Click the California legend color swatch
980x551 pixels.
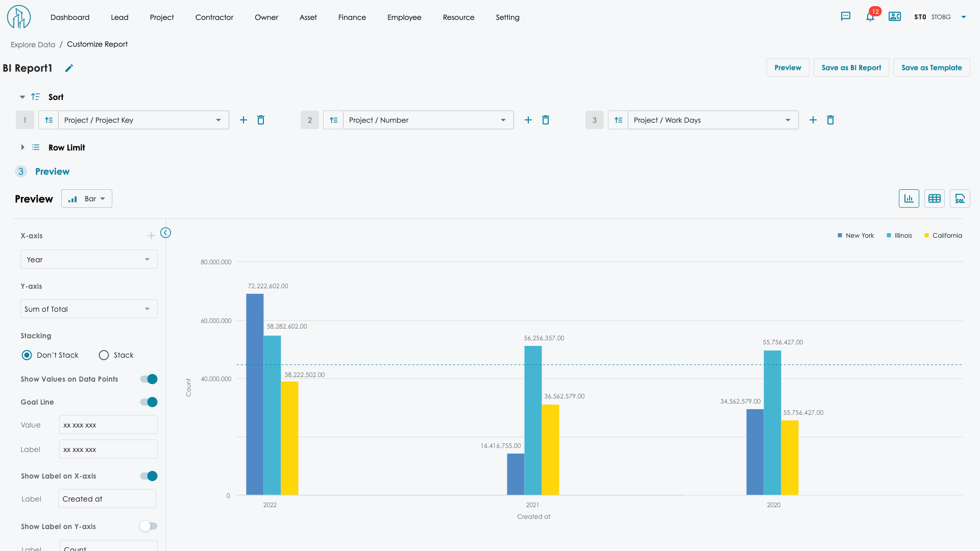[x=926, y=235]
